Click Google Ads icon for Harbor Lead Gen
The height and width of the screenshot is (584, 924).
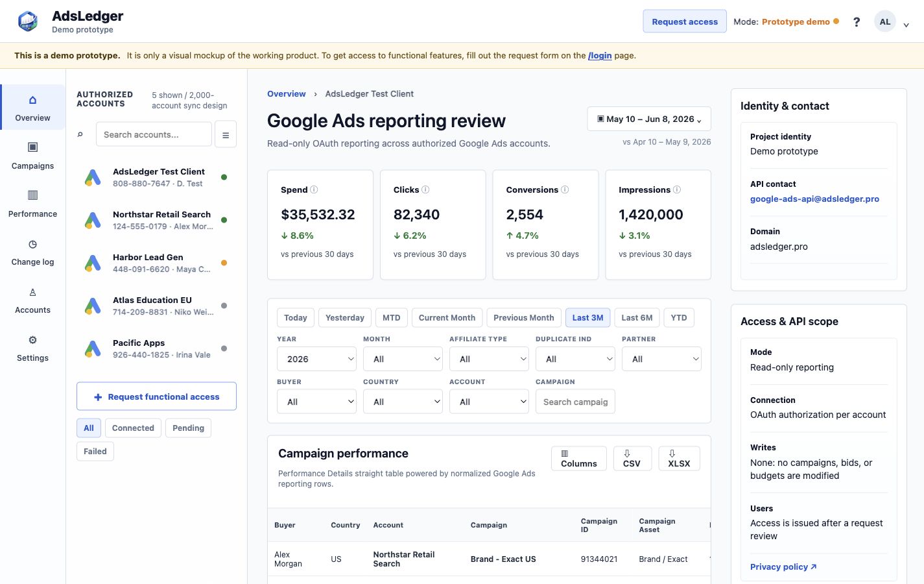pos(93,263)
